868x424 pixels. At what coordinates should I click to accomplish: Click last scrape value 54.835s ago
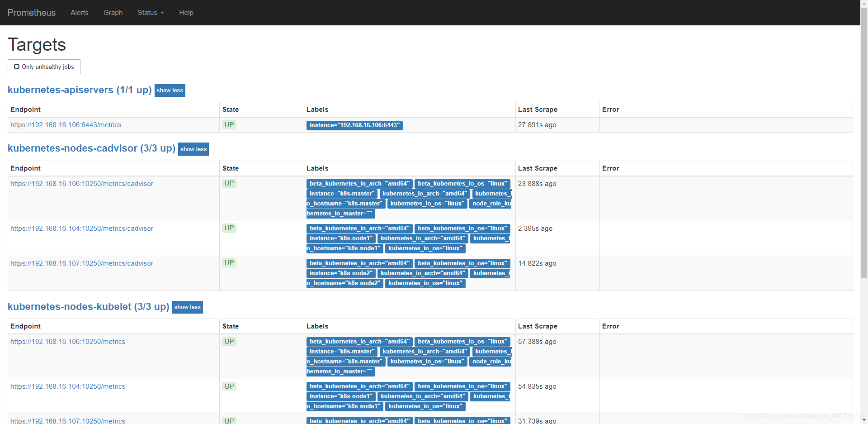click(x=537, y=386)
